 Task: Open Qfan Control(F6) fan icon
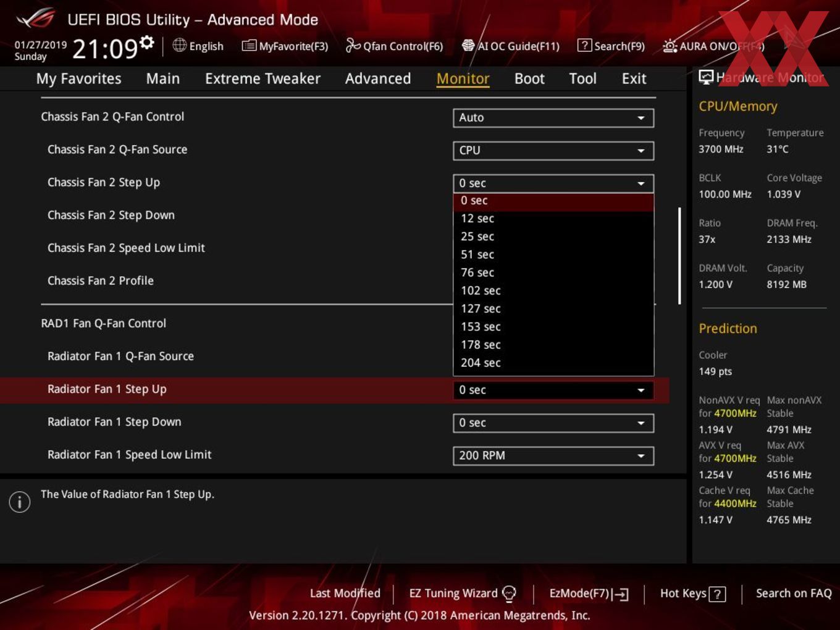click(353, 45)
